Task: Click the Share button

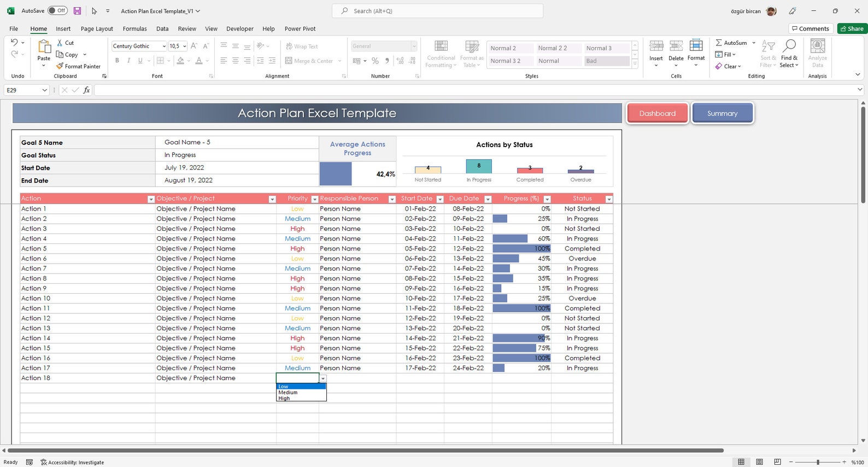Action: pyautogui.click(x=852, y=28)
